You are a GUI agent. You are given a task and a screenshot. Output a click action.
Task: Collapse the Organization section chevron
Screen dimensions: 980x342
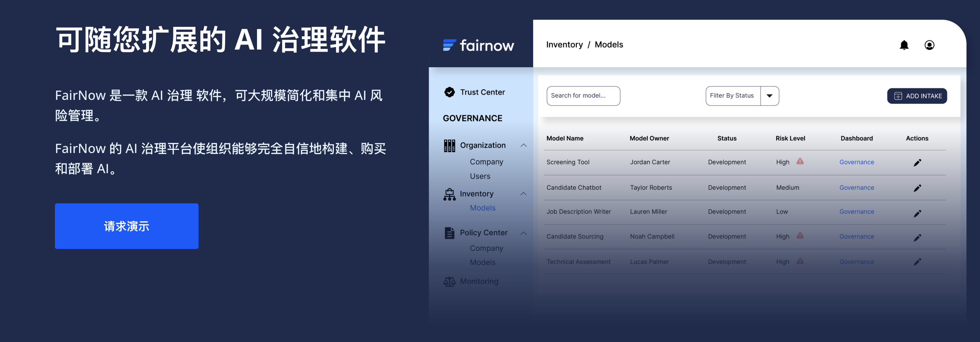point(523,145)
